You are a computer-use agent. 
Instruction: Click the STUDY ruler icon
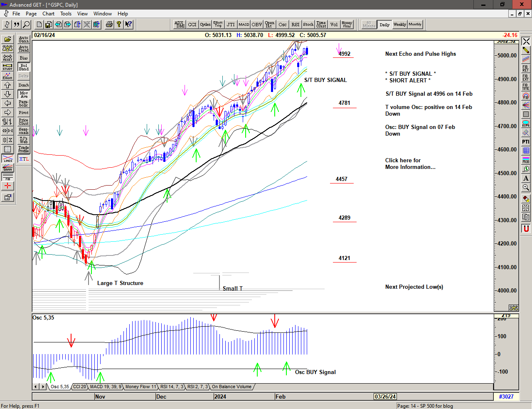tap(7, 67)
